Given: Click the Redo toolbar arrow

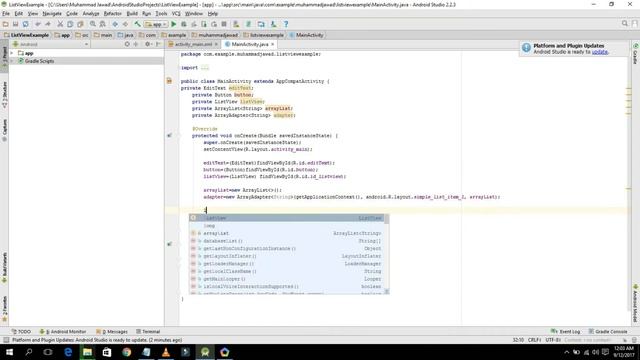Looking at the screenshot, I should tap(48, 24).
